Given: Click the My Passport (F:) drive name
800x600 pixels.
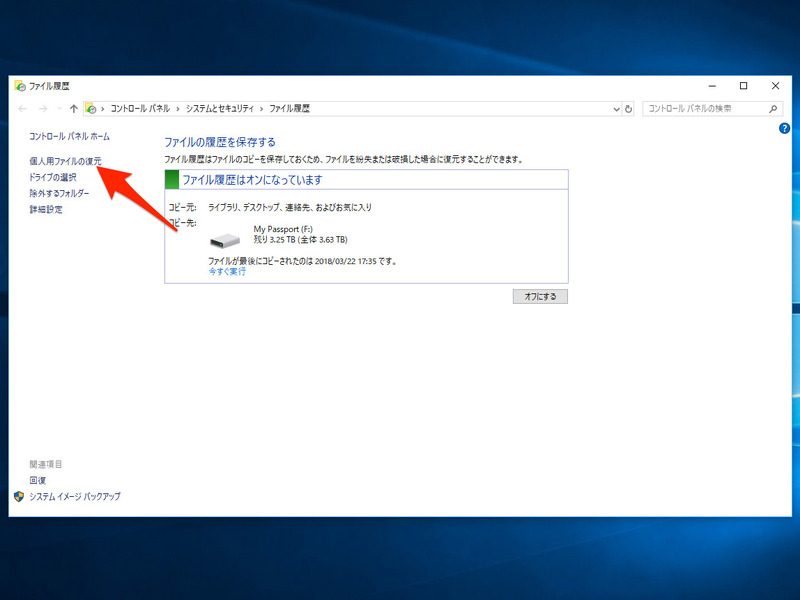Looking at the screenshot, I should 283,229.
